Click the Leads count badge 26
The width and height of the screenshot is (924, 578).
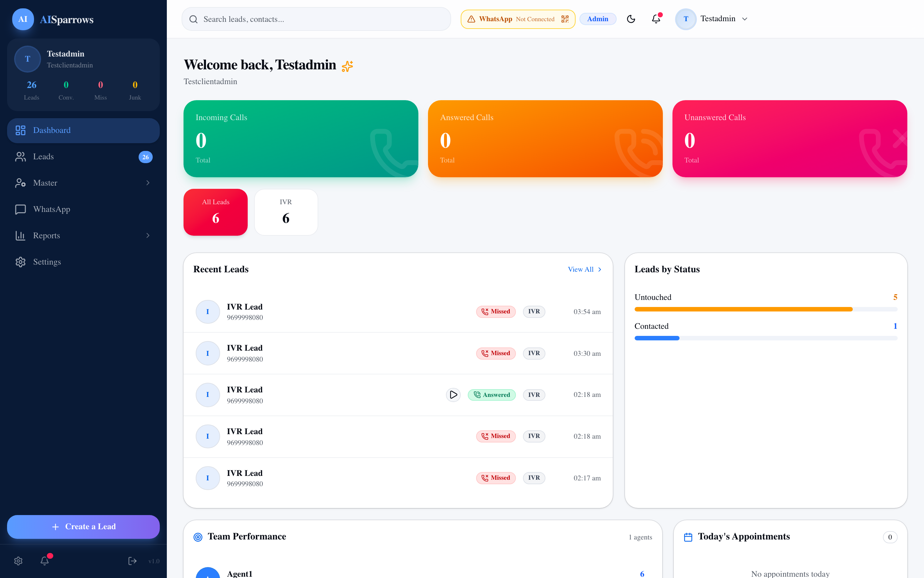click(145, 157)
